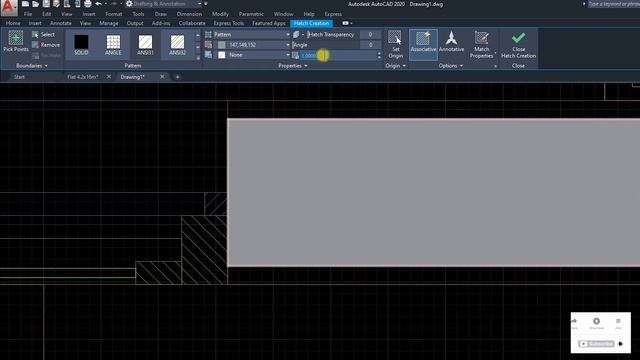Expand the pattern gallery list
This screenshot has height=360, width=640.
[x=198, y=57]
